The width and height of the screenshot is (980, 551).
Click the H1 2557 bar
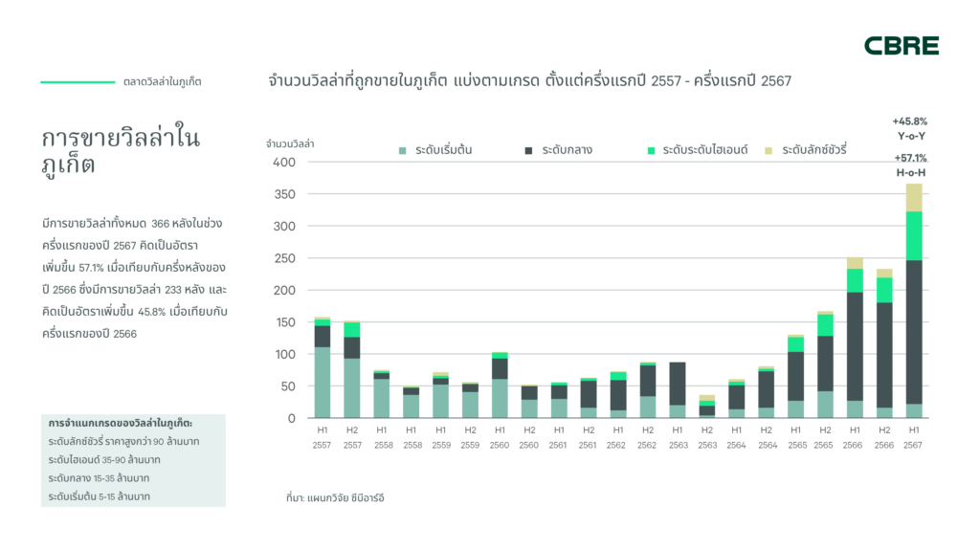(322, 367)
